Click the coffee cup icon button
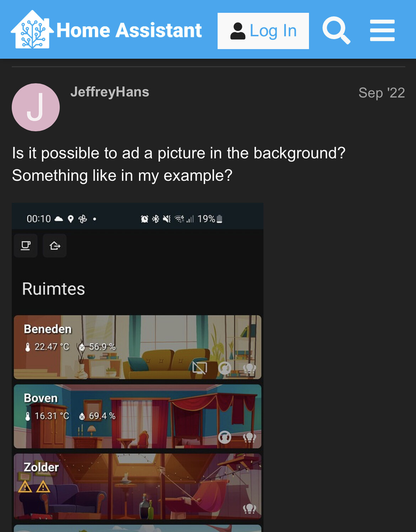 tap(26, 246)
